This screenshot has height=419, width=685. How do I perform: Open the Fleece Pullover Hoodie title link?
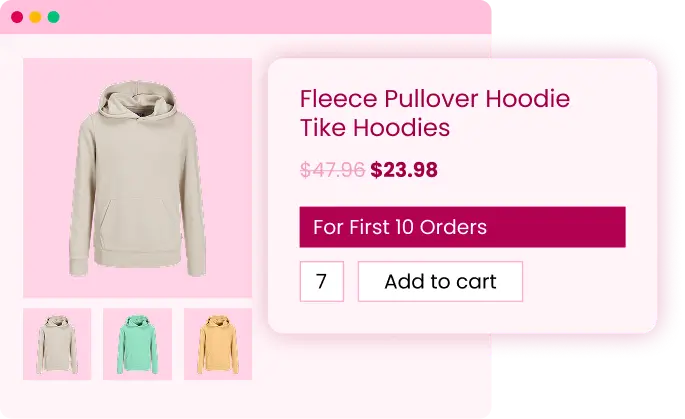pyautogui.click(x=435, y=99)
